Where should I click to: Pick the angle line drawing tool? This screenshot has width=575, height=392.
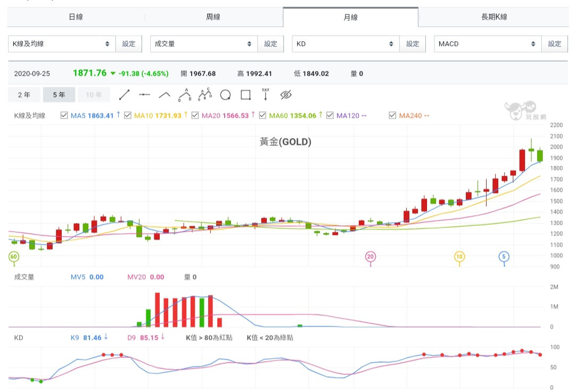click(x=165, y=95)
